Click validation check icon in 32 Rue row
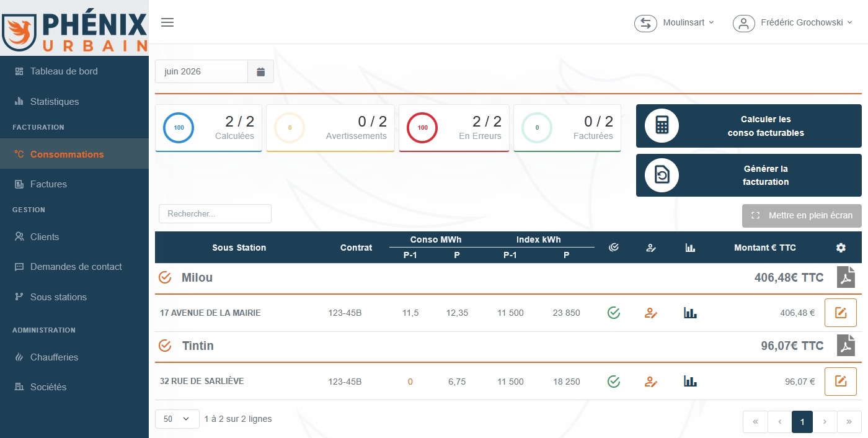Image resolution: width=868 pixels, height=438 pixels. (x=614, y=381)
